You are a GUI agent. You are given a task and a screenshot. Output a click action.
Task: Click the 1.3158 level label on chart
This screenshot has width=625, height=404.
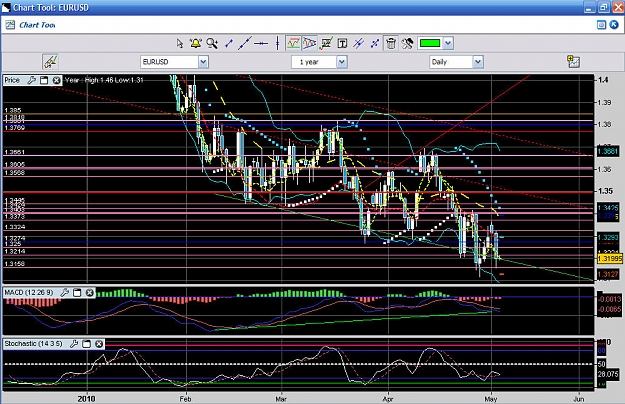pos(15,264)
